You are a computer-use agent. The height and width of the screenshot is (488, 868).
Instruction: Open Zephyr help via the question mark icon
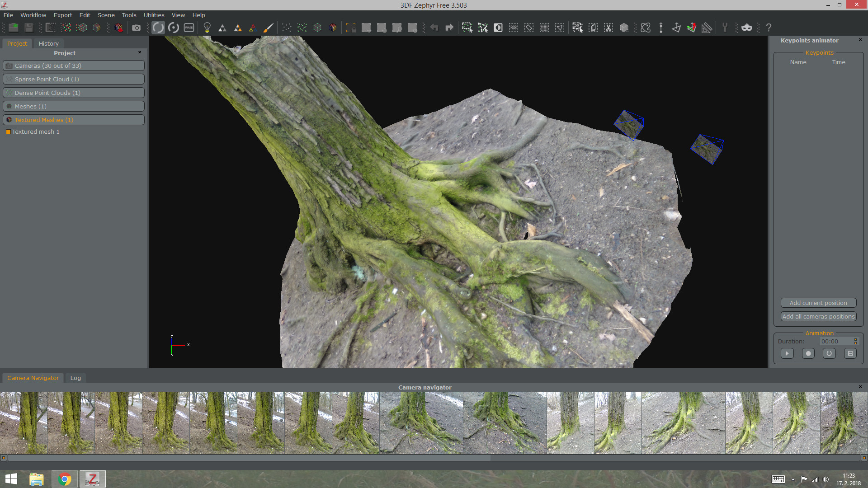768,28
